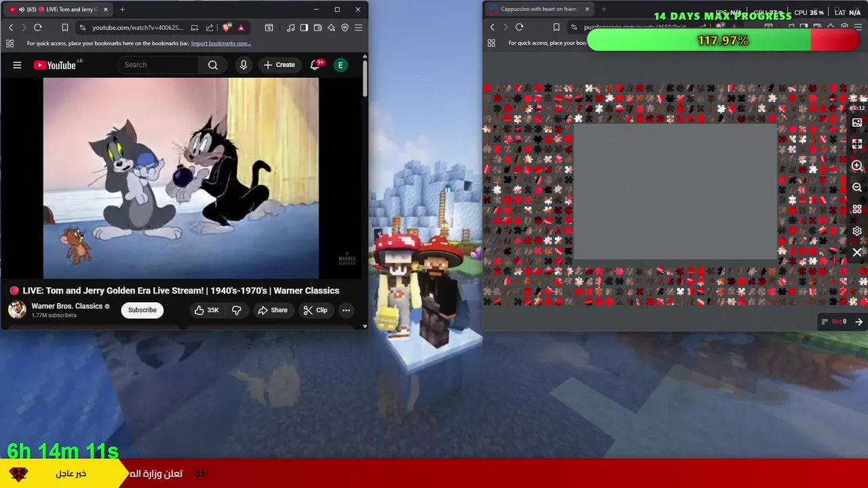The height and width of the screenshot is (488, 868).
Task: Open site settings icon beside youtube.com address
Action: [82, 28]
